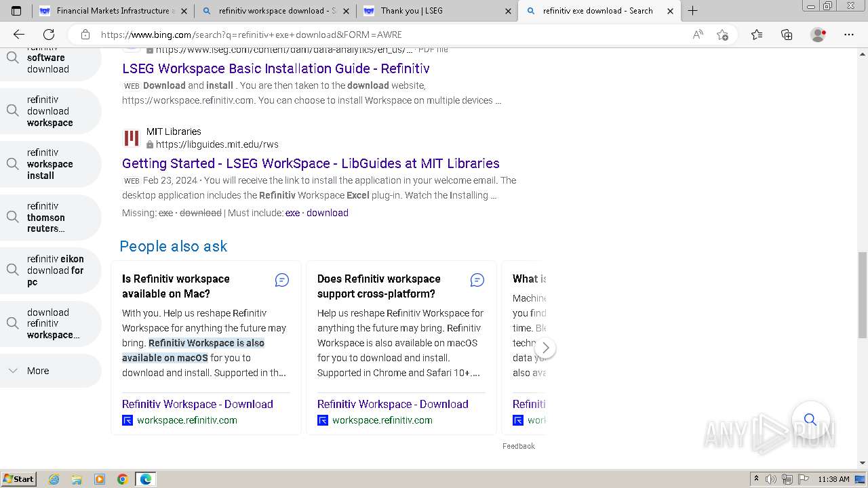Viewport: 868px width, 488px height.
Task: Click floating search magnifier button
Action: [810, 420]
